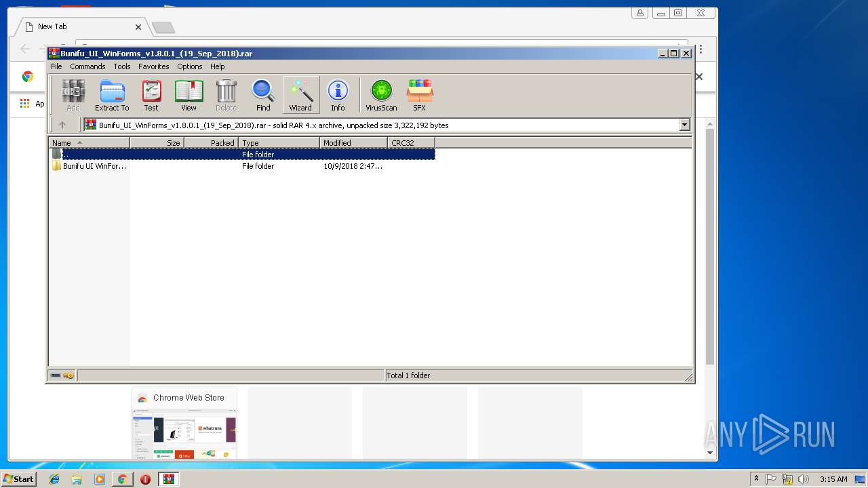Image resolution: width=868 pixels, height=488 pixels.
Task: Sort by Name column header
Action: [89, 143]
